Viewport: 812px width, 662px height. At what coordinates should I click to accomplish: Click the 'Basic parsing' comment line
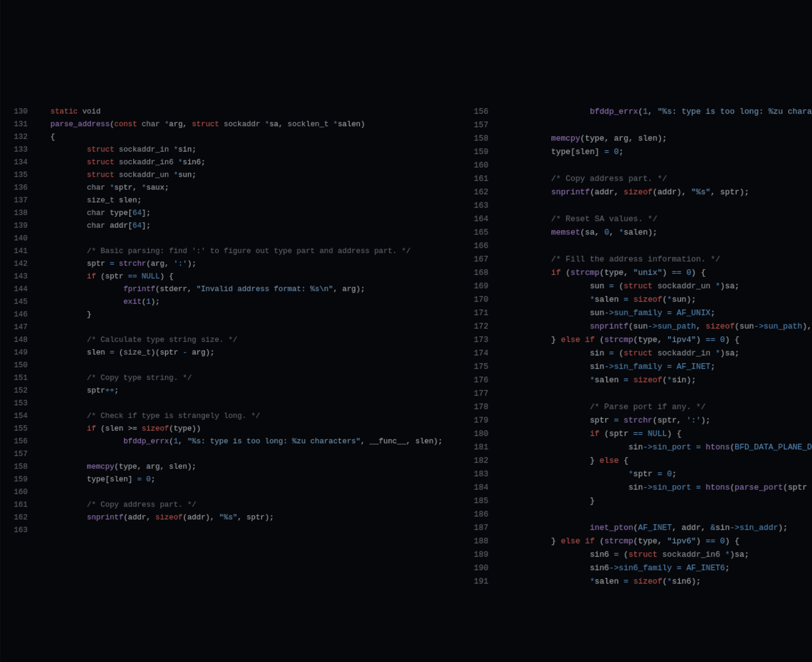tap(248, 251)
